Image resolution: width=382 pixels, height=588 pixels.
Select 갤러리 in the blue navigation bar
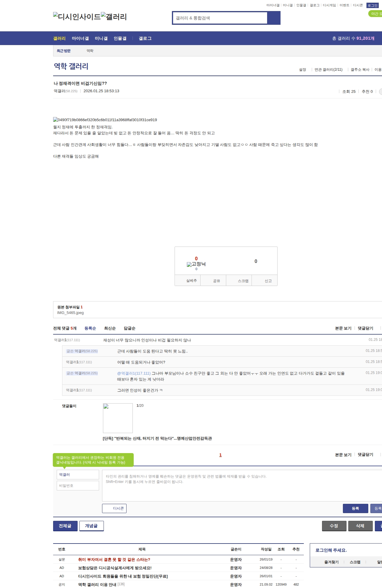[x=59, y=39]
